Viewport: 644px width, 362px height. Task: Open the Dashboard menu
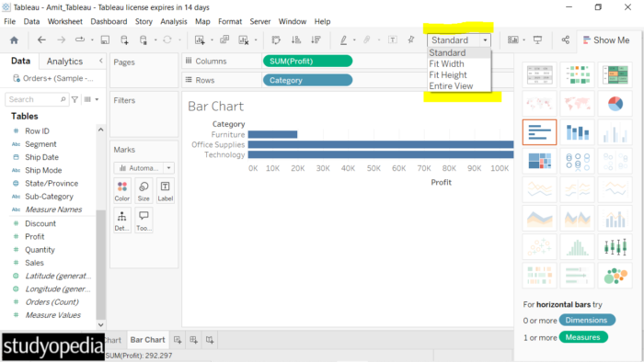pyautogui.click(x=109, y=21)
